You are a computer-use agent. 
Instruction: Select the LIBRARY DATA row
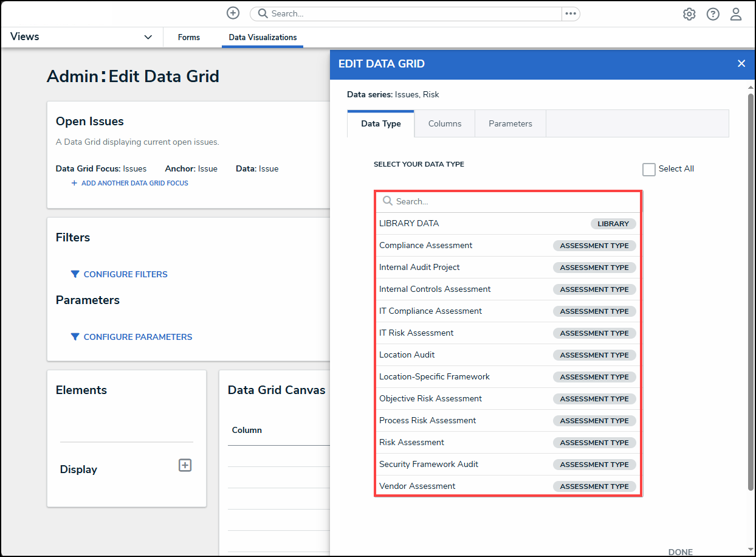pos(409,224)
